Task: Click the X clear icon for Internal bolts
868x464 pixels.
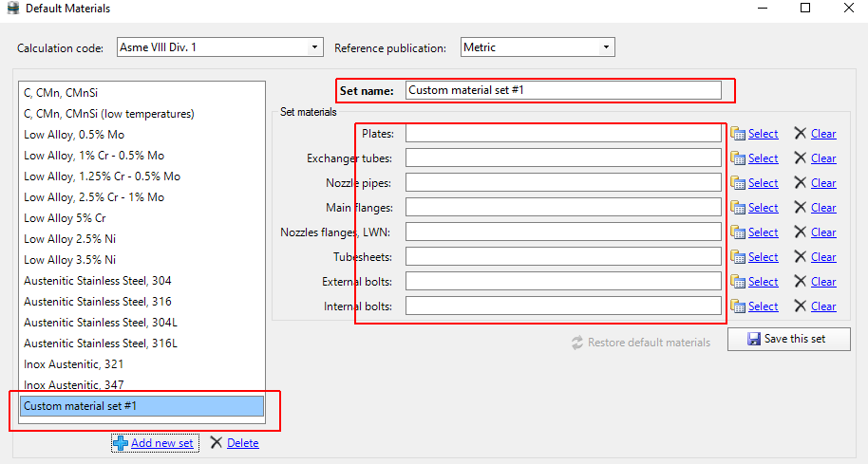Action: click(x=800, y=306)
